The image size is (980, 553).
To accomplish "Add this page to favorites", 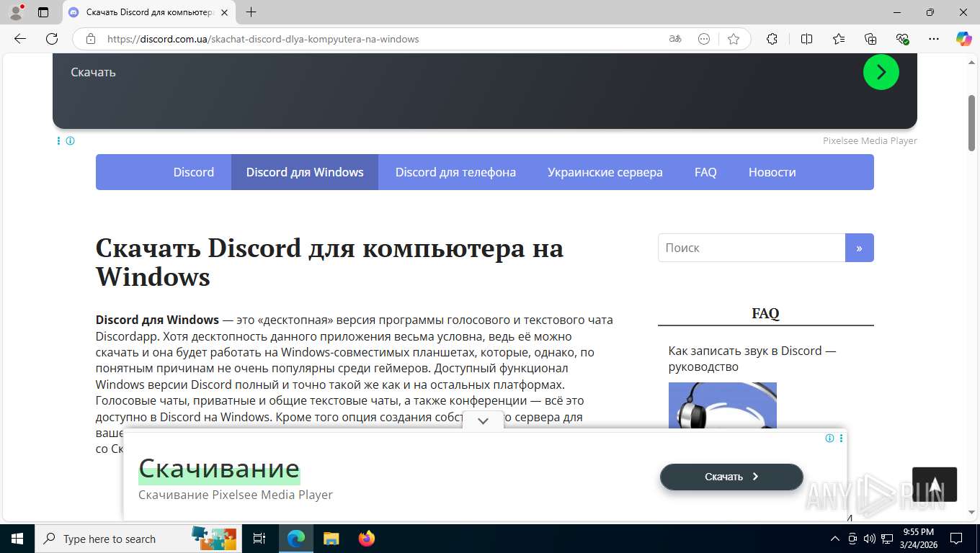I will [734, 39].
